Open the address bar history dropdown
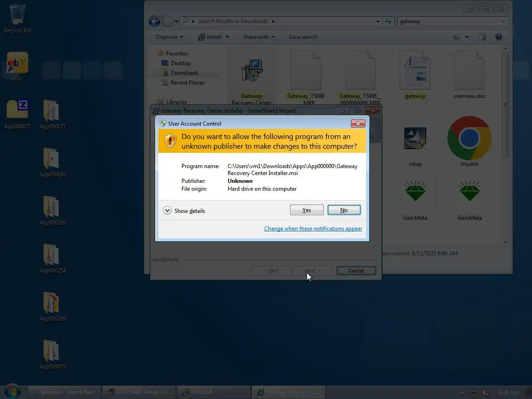This screenshot has width=532, height=399. [x=378, y=21]
